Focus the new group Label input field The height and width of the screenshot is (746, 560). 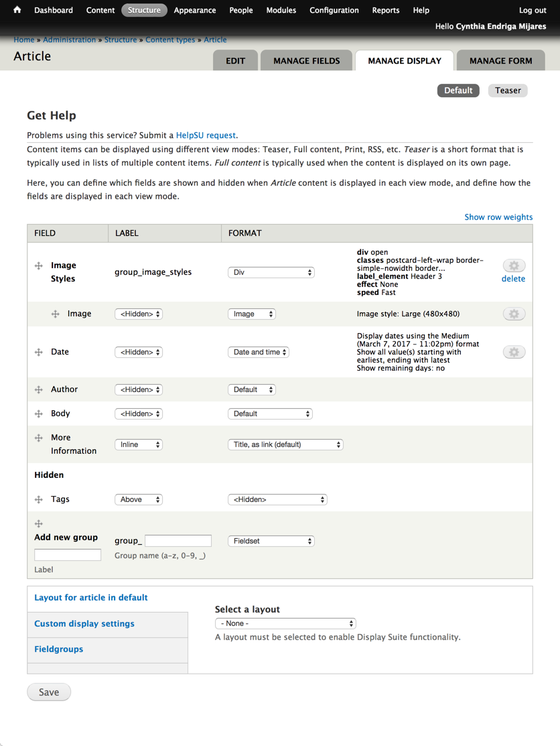(68, 555)
